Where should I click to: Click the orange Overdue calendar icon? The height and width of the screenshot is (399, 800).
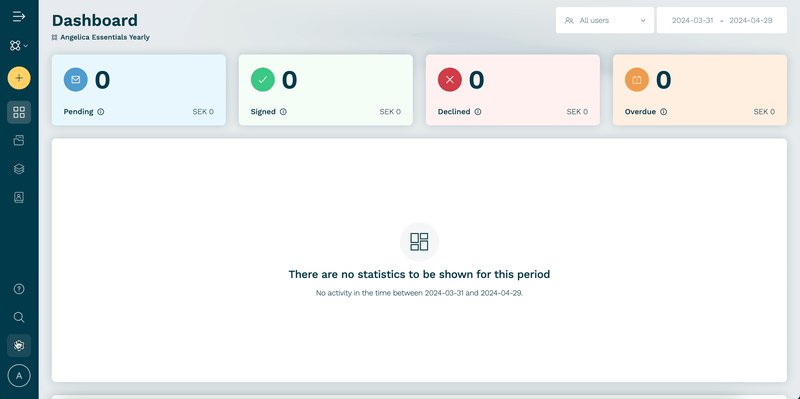[637, 80]
